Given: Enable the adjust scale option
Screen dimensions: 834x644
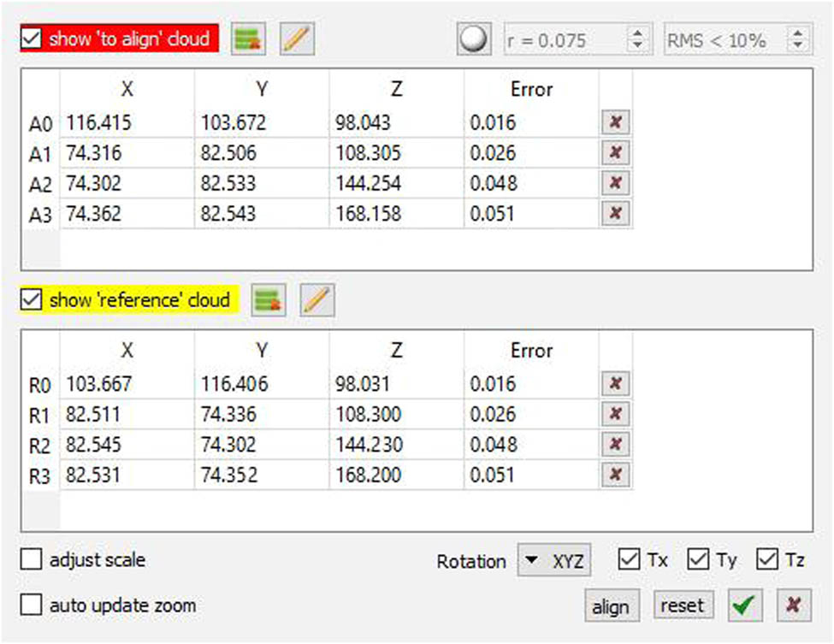Looking at the screenshot, I should pyautogui.click(x=31, y=559).
